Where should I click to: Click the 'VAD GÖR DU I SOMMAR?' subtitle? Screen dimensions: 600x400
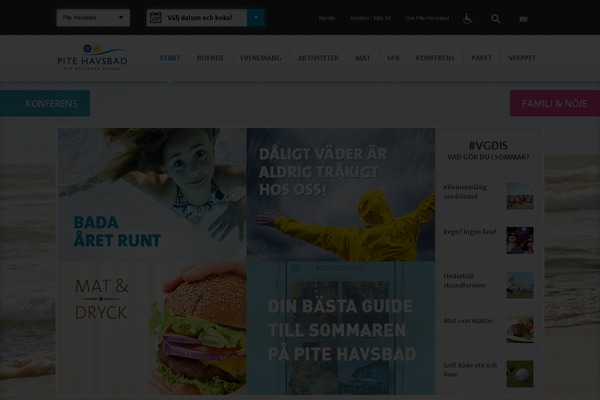tap(488, 157)
